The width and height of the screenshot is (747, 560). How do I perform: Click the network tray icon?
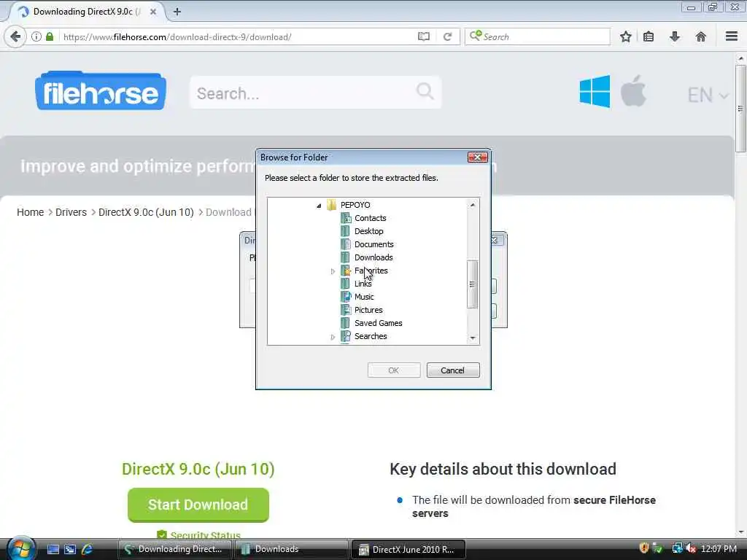tap(677, 548)
